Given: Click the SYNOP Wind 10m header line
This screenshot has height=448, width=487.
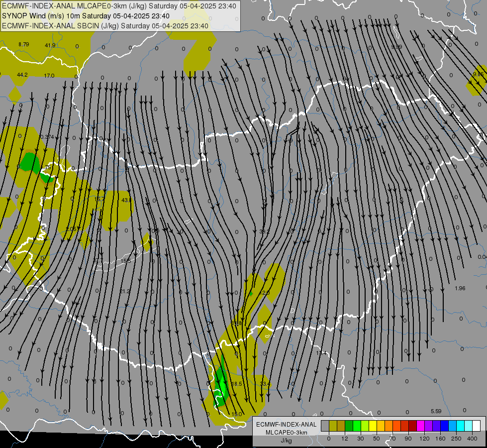Looking at the screenshot, I should pos(86,16).
